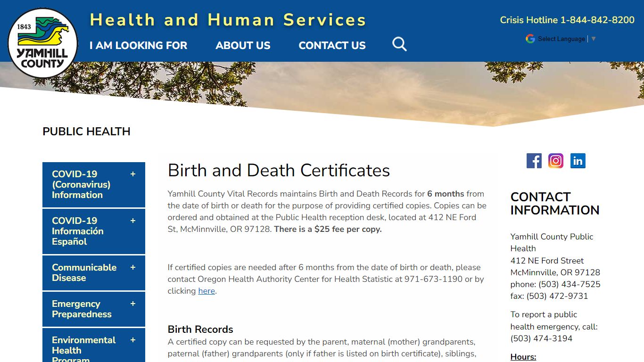The height and width of the screenshot is (362, 644).
Task: Expand Emergency Preparedness plus sign
Action: coord(133,304)
